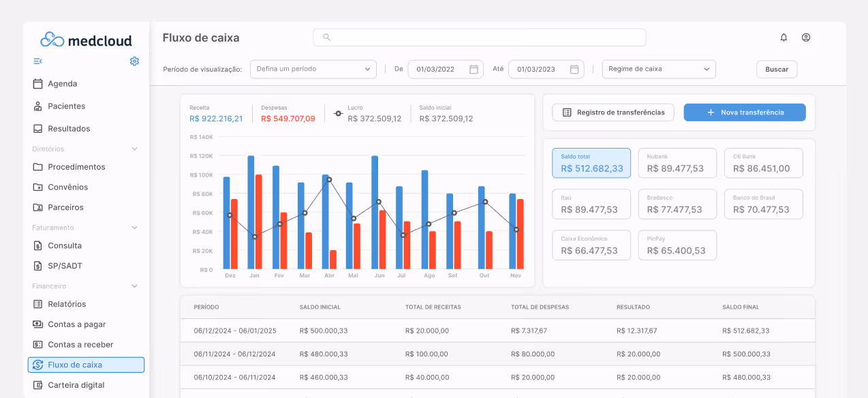This screenshot has height=398, width=868.
Task: Collapse the Diretórios section chevron
Action: click(x=134, y=149)
